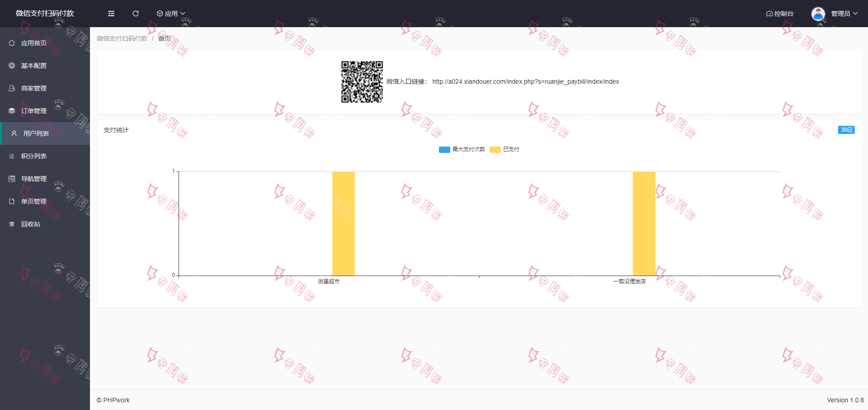Click the user icon for 商家管理
The width and height of the screenshot is (868, 410).
pos(12,88)
